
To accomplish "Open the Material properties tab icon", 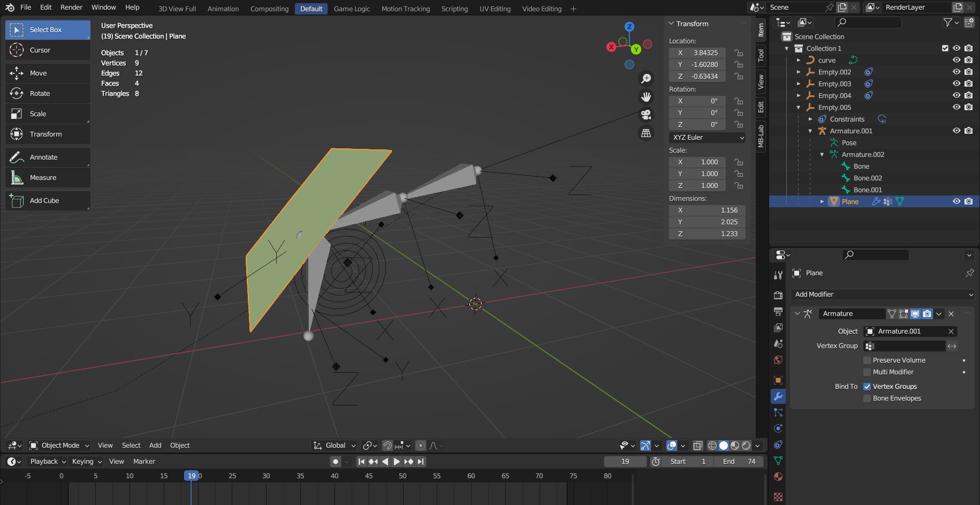I will point(778,477).
